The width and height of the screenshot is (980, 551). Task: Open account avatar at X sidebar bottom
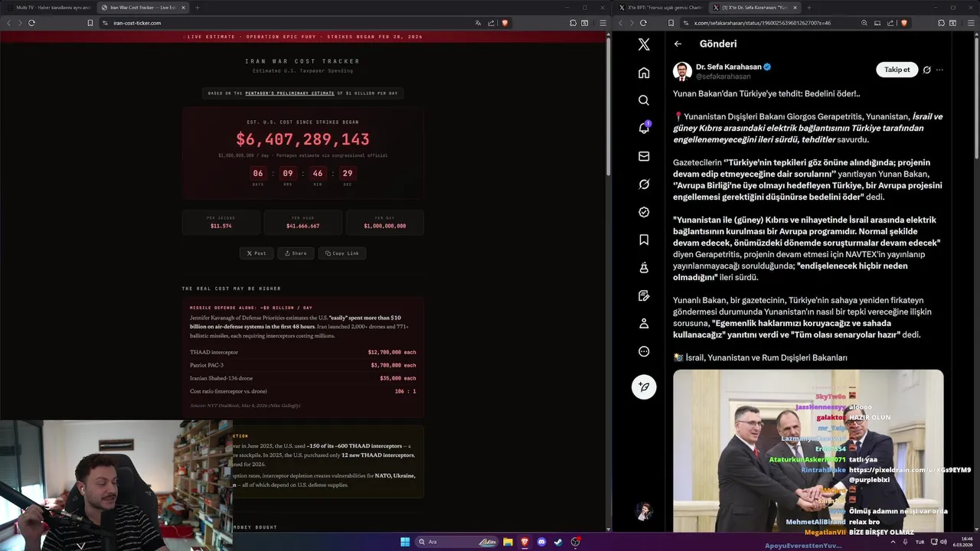[644, 510]
